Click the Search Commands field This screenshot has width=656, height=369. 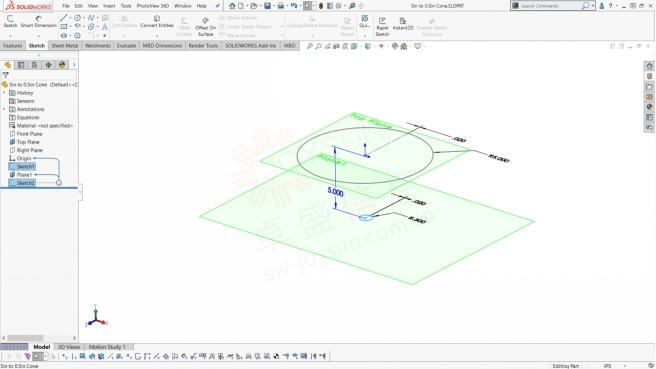point(549,6)
